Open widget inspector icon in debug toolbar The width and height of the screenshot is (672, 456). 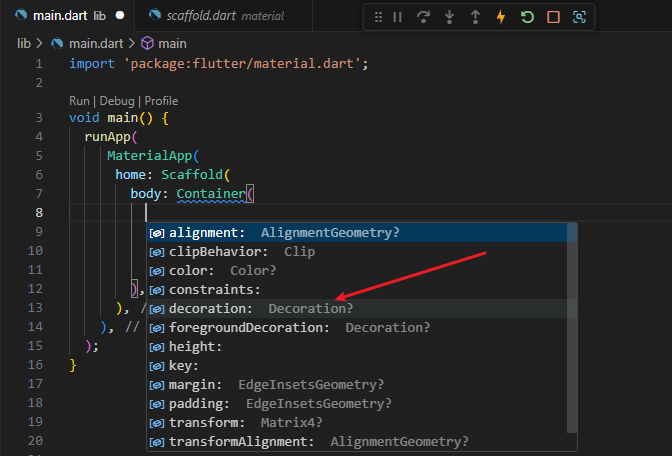pos(579,17)
